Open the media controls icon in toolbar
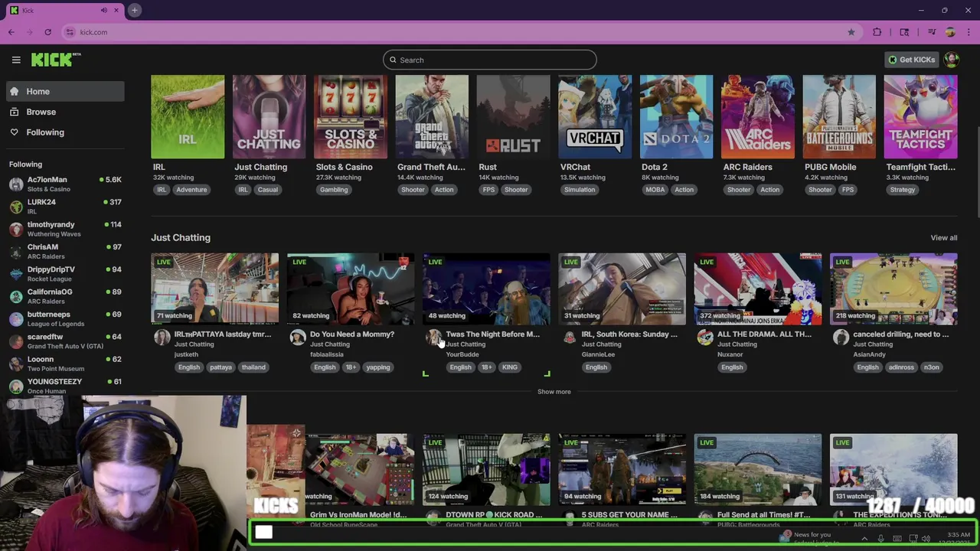This screenshot has width=980, height=551. click(x=932, y=32)
